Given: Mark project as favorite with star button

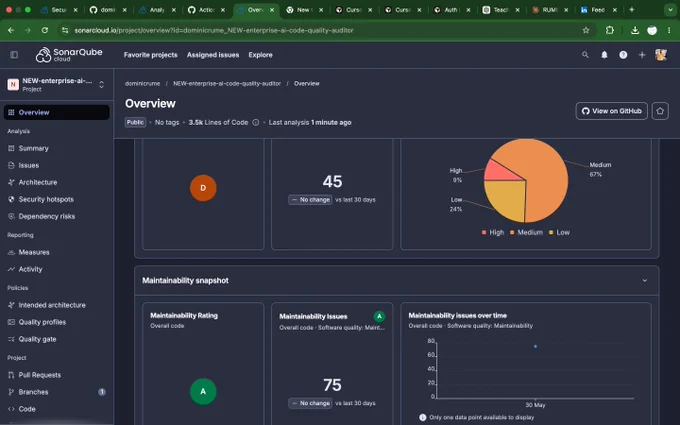Looking at the screenshot, I should click(x=660, y=111).
